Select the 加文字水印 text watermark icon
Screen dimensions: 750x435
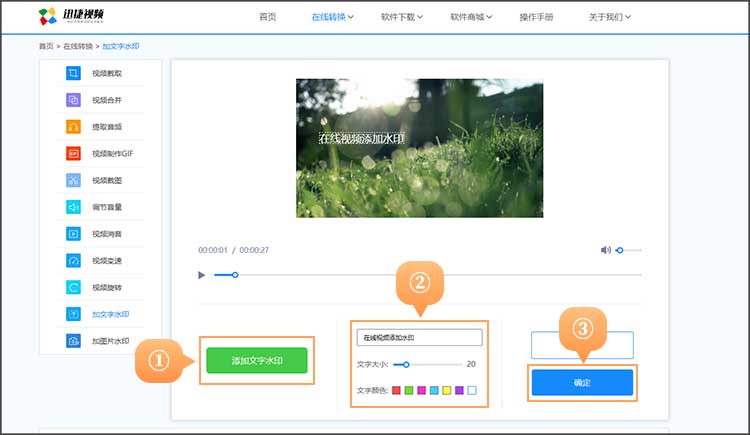pos(73,314)
